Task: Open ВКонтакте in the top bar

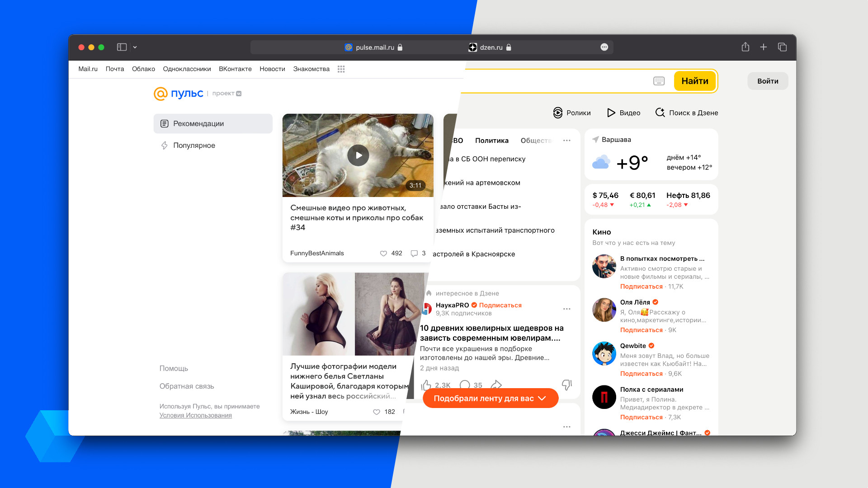Action: [x=235, y=69]
